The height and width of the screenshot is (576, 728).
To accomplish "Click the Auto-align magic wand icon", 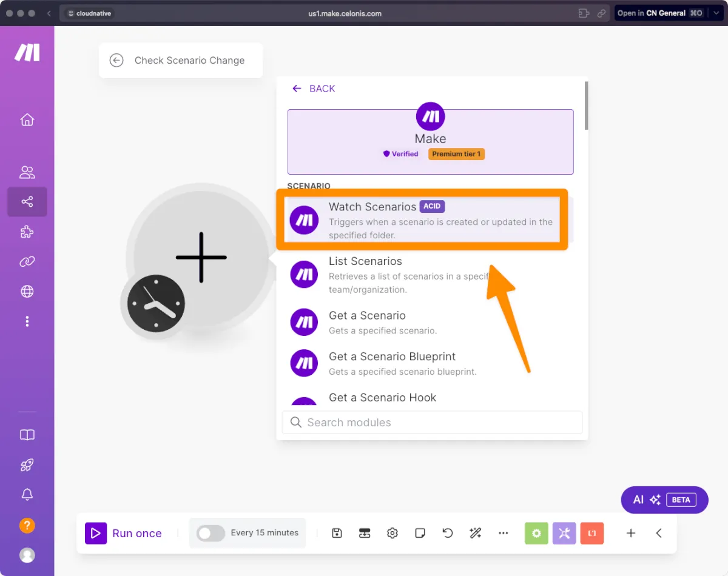I will (x=475, y=533).
